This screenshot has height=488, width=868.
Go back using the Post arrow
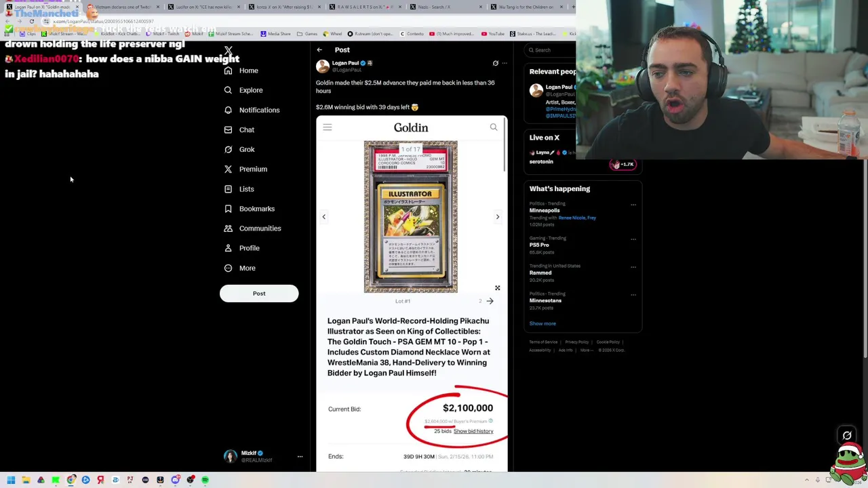[x=319, y=50]
